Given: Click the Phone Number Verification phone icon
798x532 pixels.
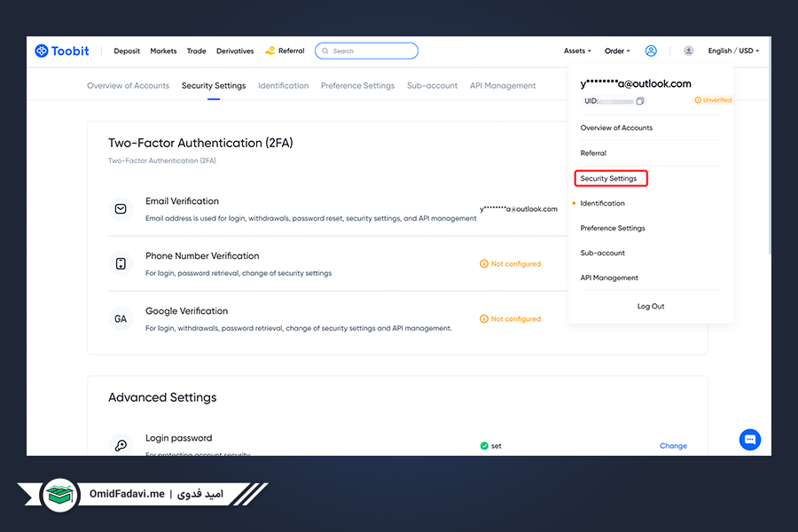Looking at the screenshot, I should pos(121,263).
